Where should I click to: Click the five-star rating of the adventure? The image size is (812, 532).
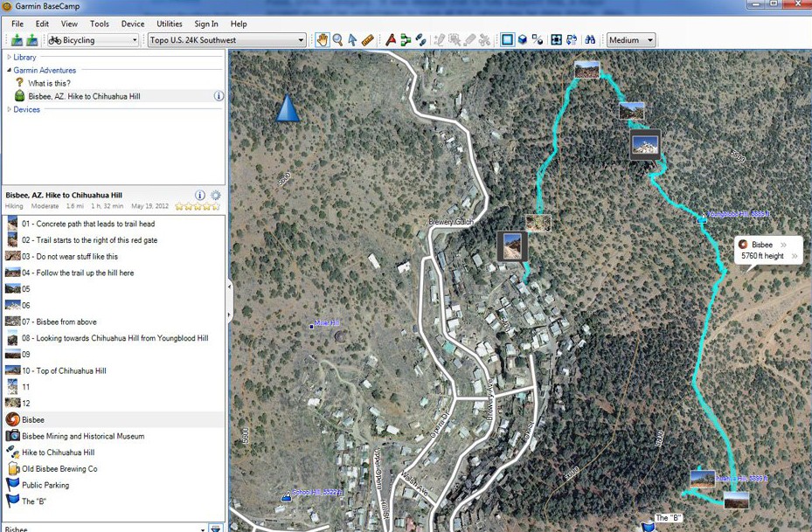(x=196, y=207)
